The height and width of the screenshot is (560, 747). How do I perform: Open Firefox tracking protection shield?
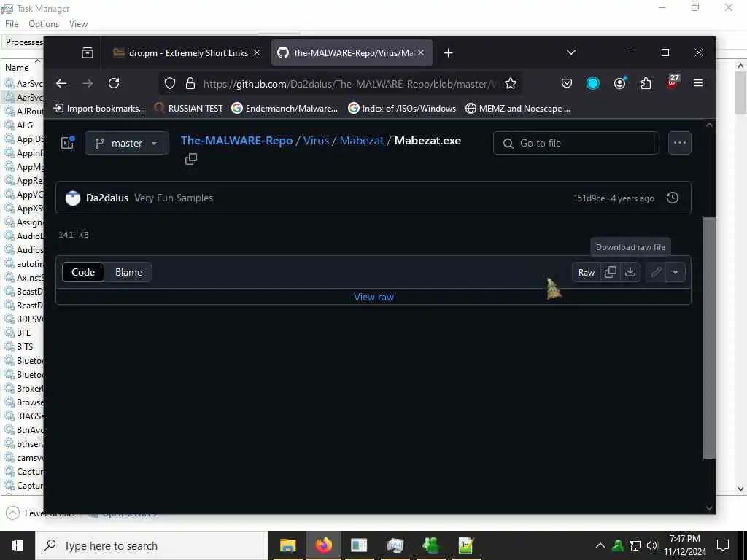click(169, 84)
